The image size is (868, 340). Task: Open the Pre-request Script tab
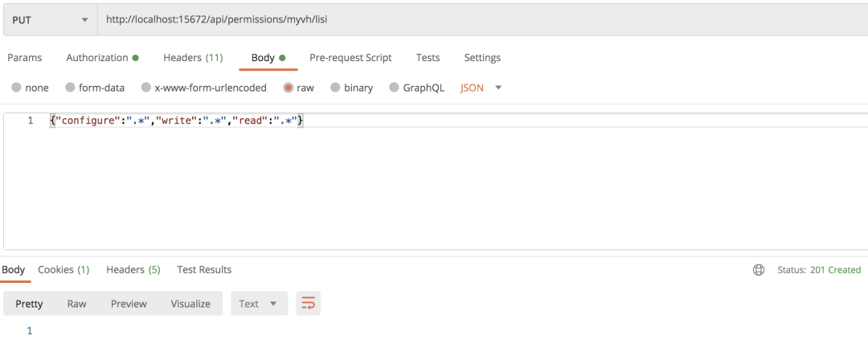pyautogui.click(x=350, y=58)
